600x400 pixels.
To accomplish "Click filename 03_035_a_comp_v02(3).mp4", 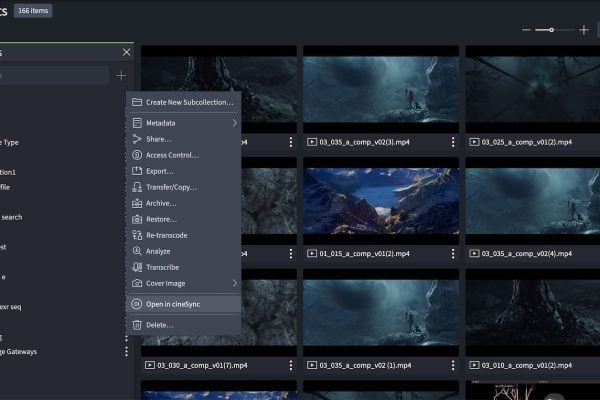I will (365, 142).
